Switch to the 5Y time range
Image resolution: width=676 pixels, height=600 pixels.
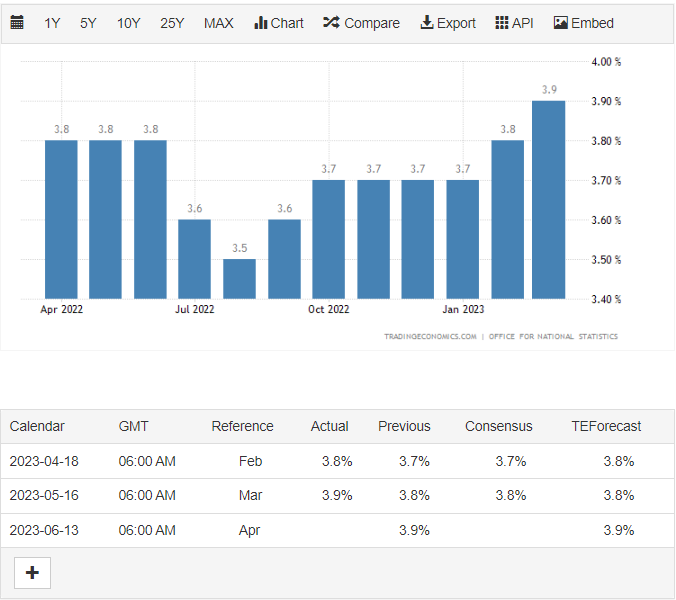tap(88, 22)
